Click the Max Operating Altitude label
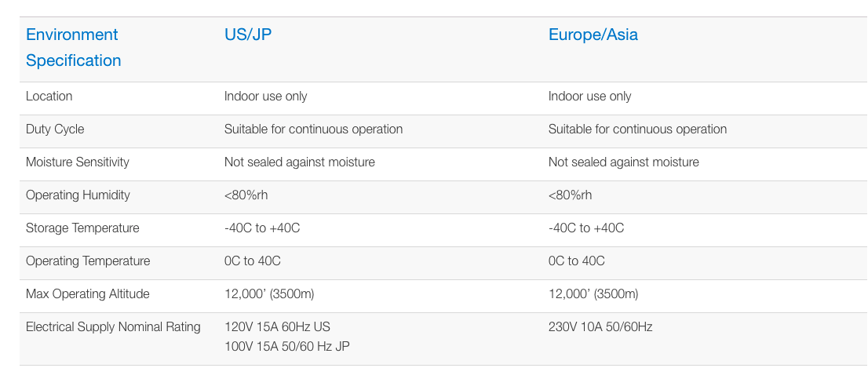This screenshot has width=868, height=368. (87, 293)
